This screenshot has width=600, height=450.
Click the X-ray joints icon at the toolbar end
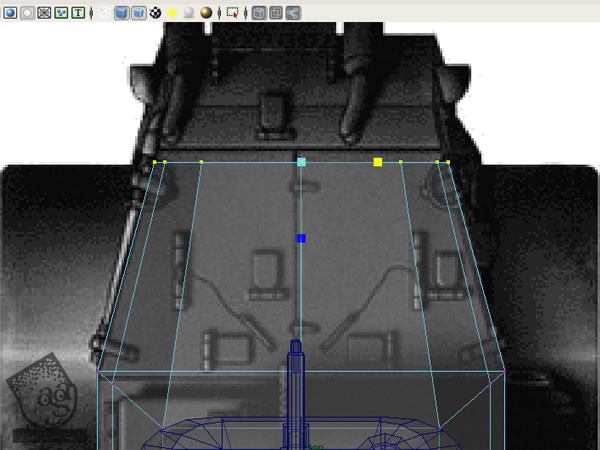click(x=292, y=12)
